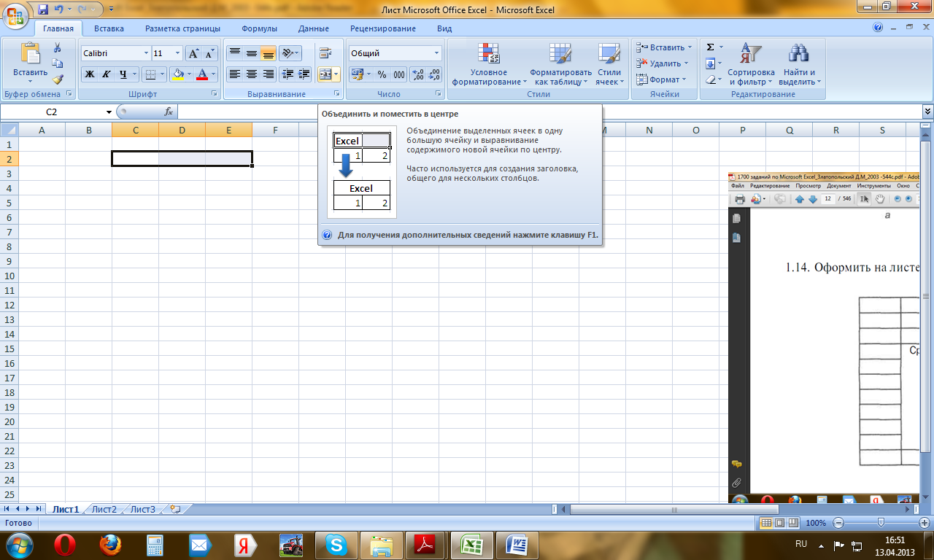The width and height of the screenshot is (934, 560).
Task: Click the Merge and Center icon
Action: pos(325,74)
